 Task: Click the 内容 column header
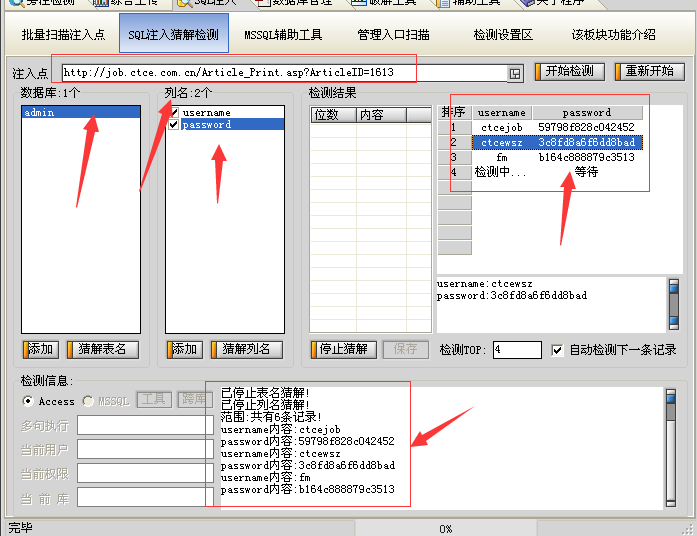[x=381, y=115]
